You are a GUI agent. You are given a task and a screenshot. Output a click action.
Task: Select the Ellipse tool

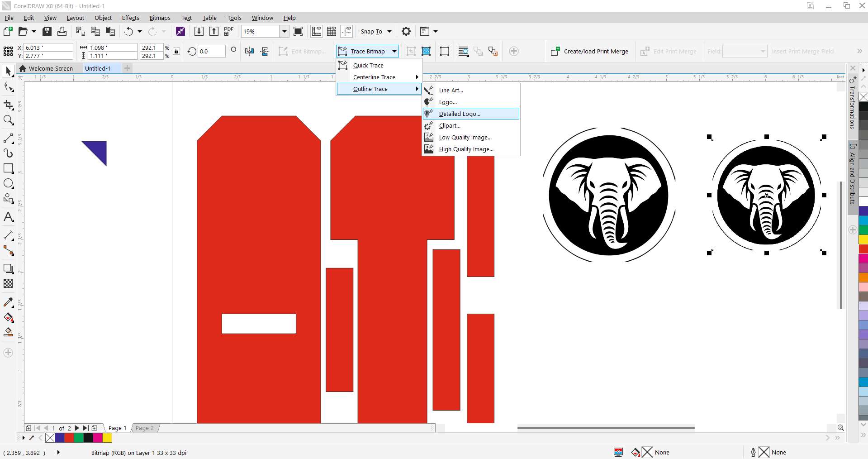click(8, 183)
